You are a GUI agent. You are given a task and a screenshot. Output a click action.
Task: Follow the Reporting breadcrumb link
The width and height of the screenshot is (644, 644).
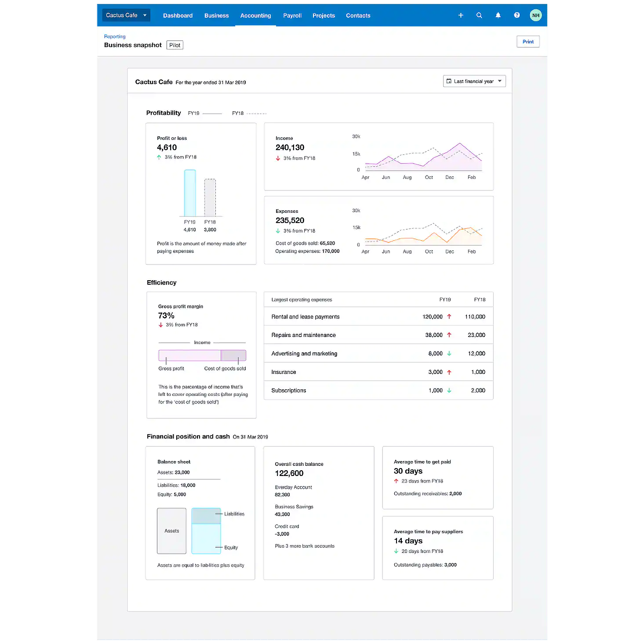[115, 36]
